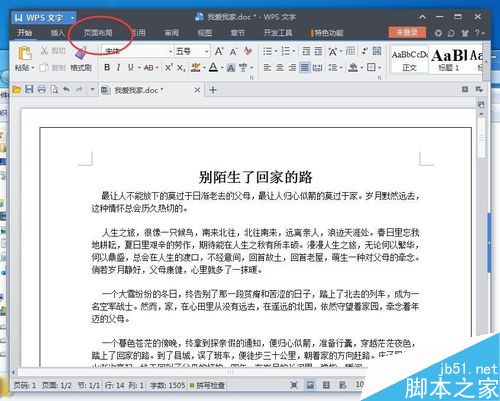The height and width of the screenshot is (401, 500).
Task: Click the orange 未登录 login button
Action: (x=407, y=32)
